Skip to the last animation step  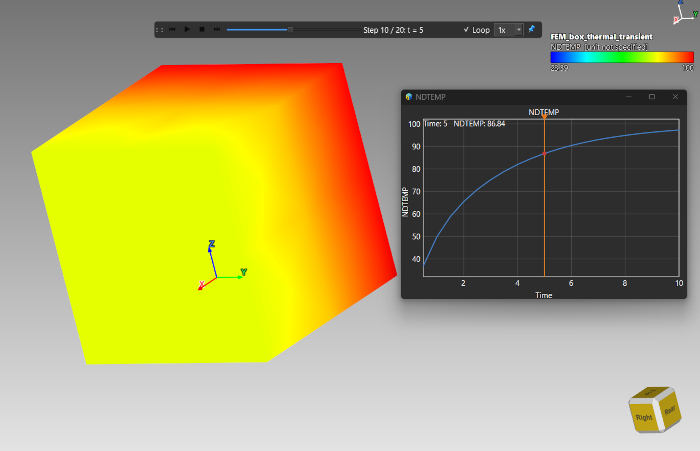217,29
